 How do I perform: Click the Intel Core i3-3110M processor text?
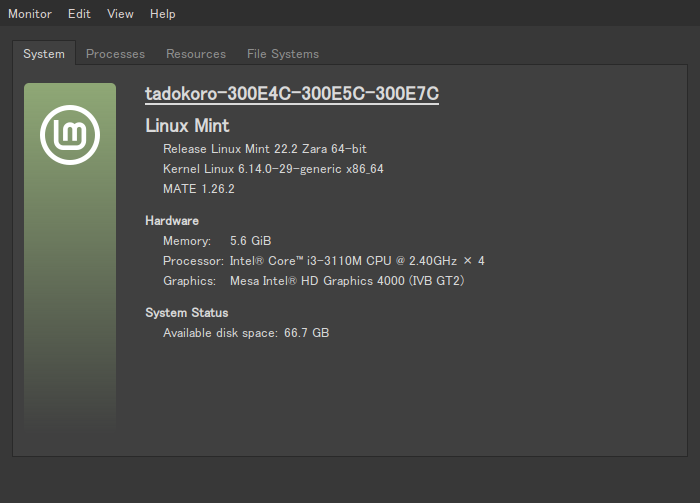point(357,261)
